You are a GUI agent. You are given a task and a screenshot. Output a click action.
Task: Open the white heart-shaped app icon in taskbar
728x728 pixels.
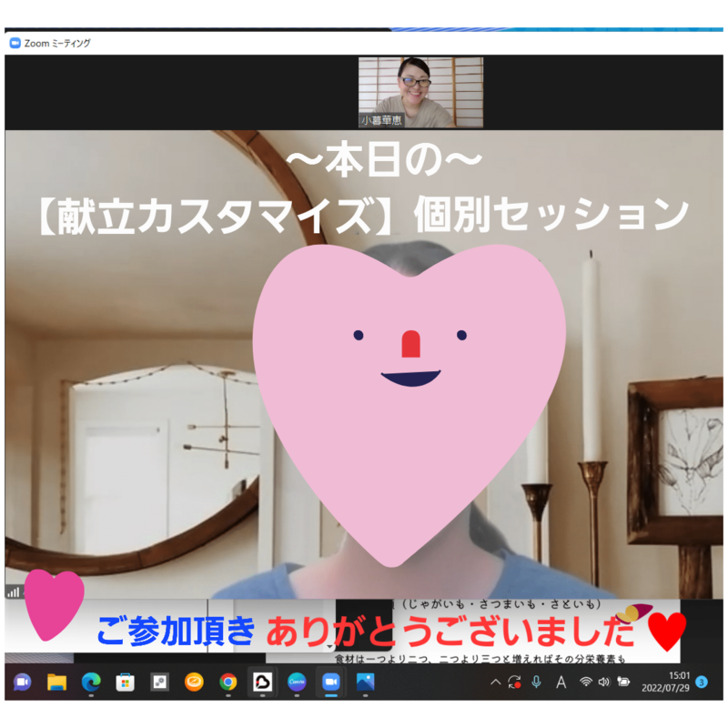point(263,682)
